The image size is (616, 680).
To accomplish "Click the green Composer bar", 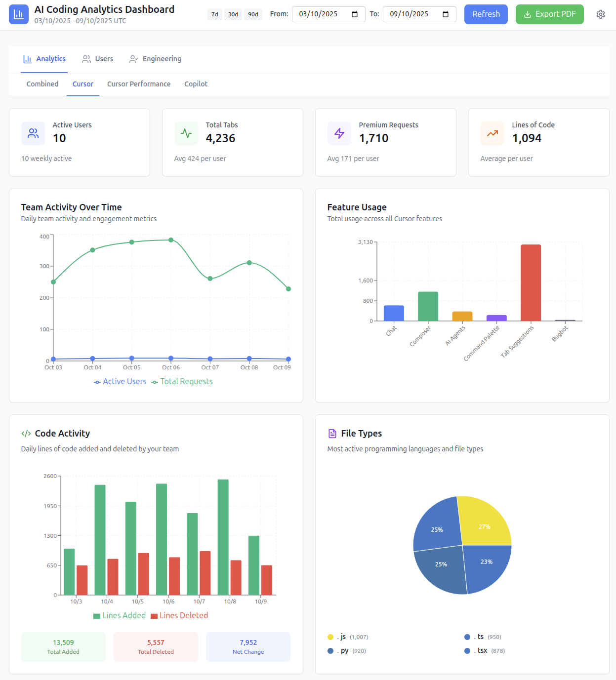I will pyautogui.click(x=428, y=306).
